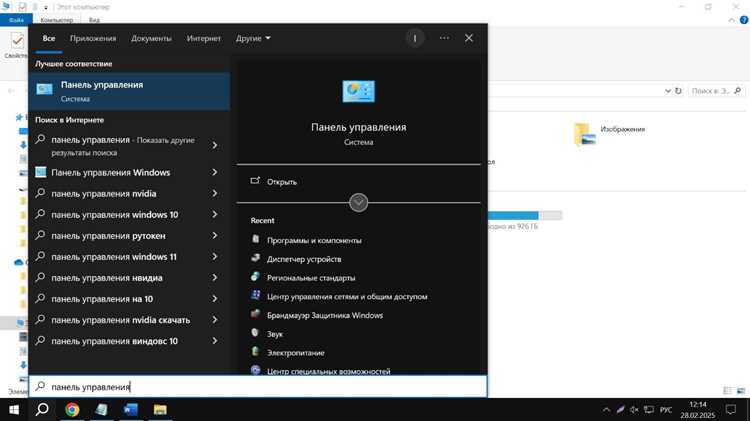
Task: Click the Брандмауэр Защитника Windows icon
Action: [x=255, y=314]
